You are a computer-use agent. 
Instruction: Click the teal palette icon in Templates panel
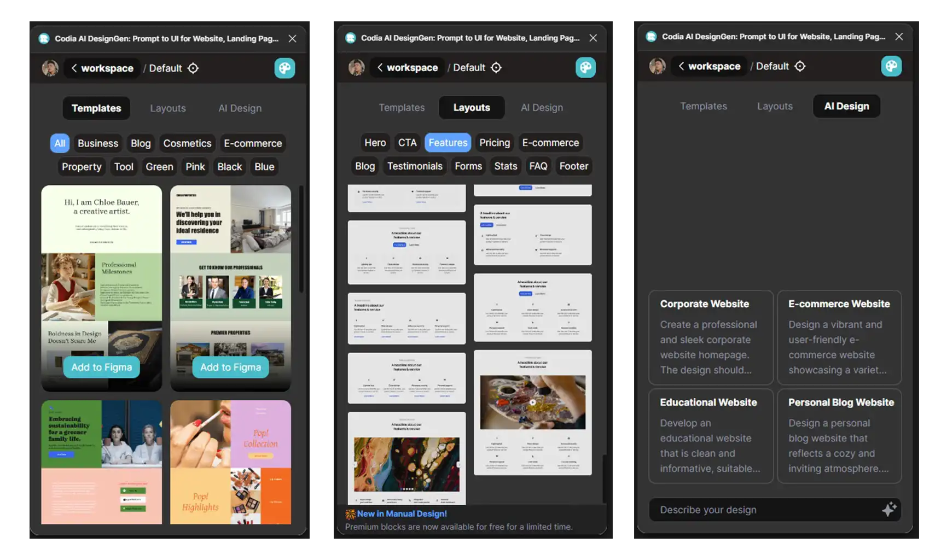284,68
